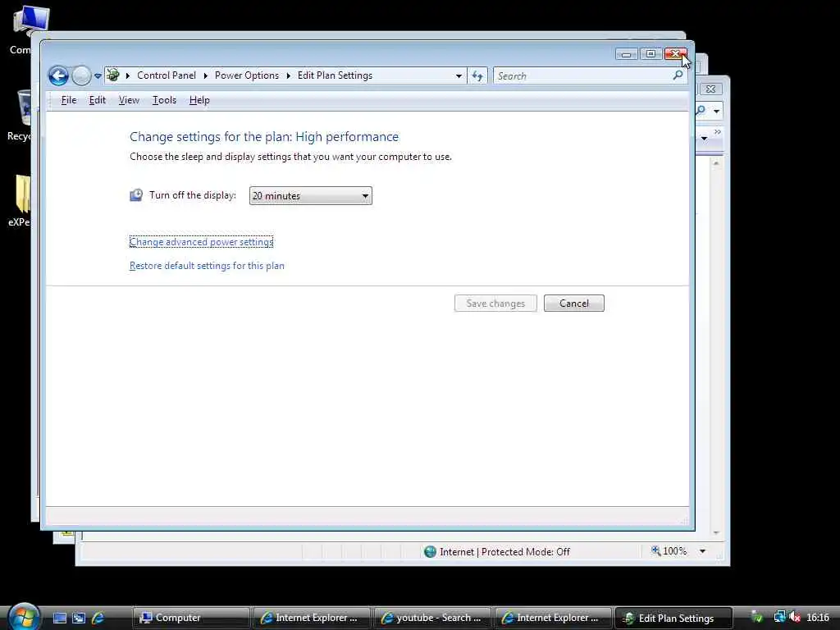Open search options dropdown in background window
Viewport: 840px width, 630px height.
[717, 112]
